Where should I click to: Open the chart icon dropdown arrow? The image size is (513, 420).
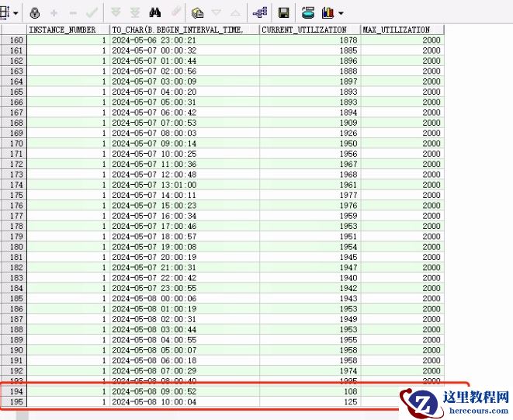tap(341, 13)
